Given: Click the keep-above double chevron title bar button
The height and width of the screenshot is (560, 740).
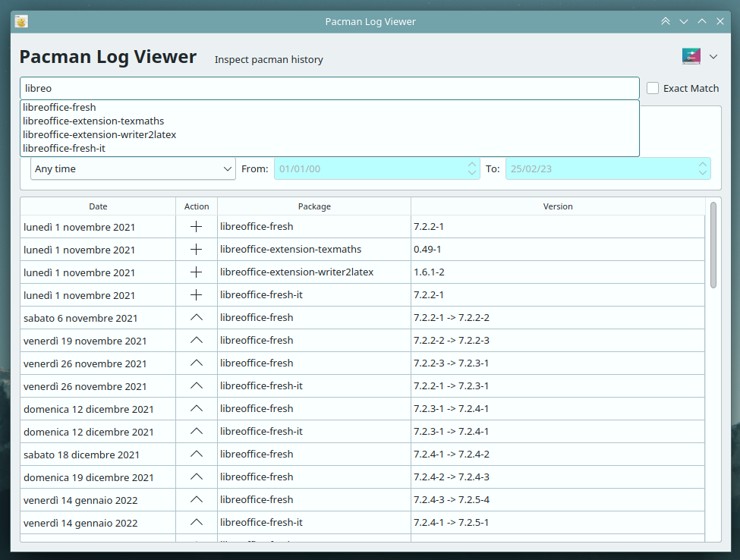Looking at the screenshot, I should [666, 21].
